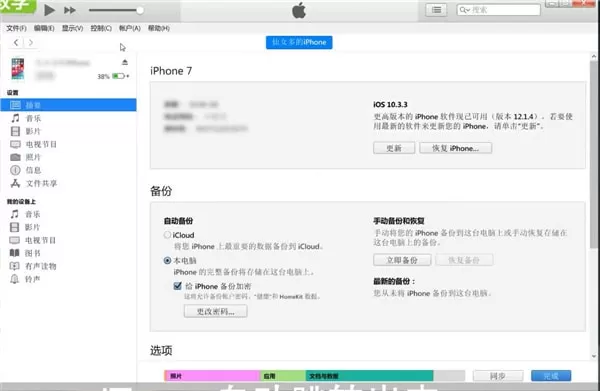600x391 pixels.
Task: Open 照片 in the sidebar
Action: [33, 157]
